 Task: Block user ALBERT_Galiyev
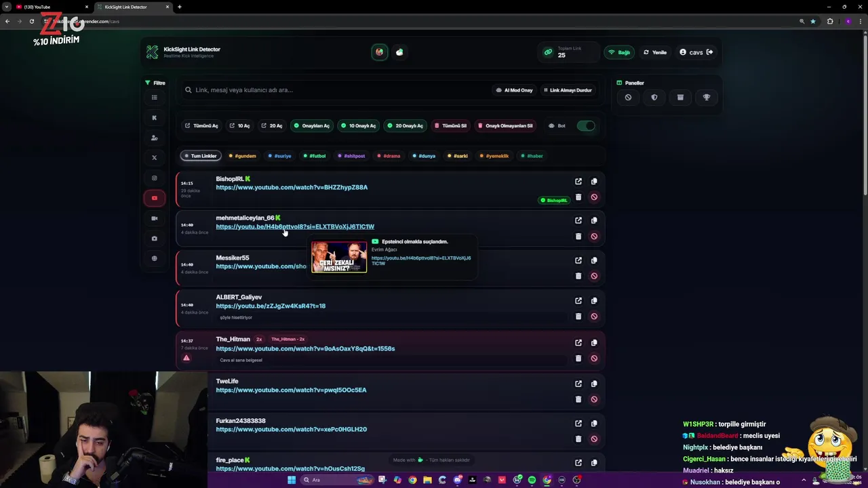pyautogui.click(x=594, y=317)
